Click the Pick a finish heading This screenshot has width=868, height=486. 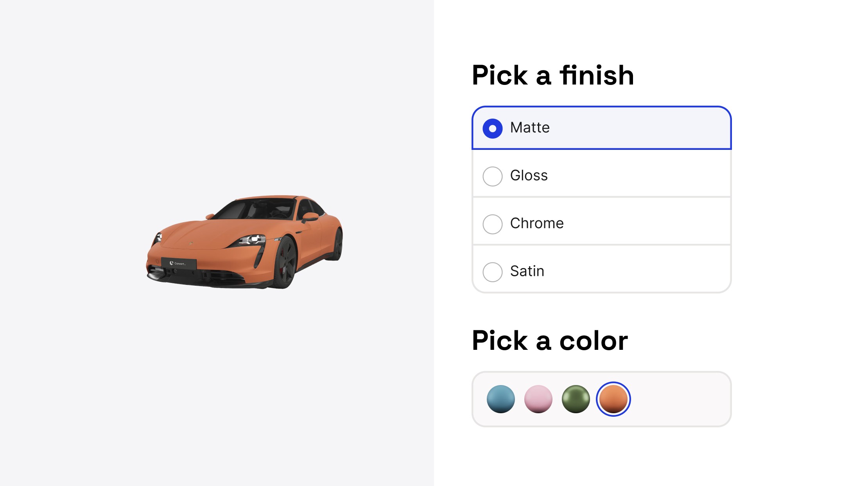(x=553, y=75)
